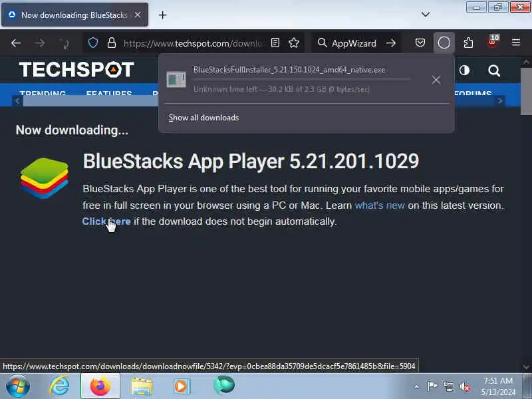Open the FEATURES nav item

pos(109,92)
